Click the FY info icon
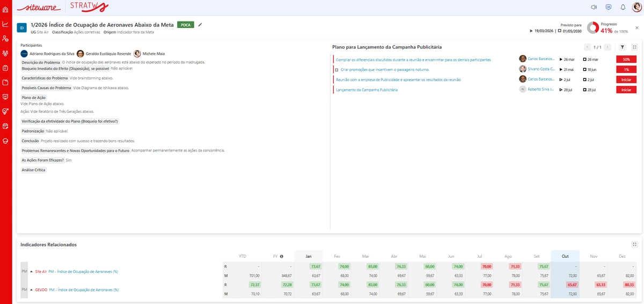Screen dimensions: 644x304 [x=281, y=257]
